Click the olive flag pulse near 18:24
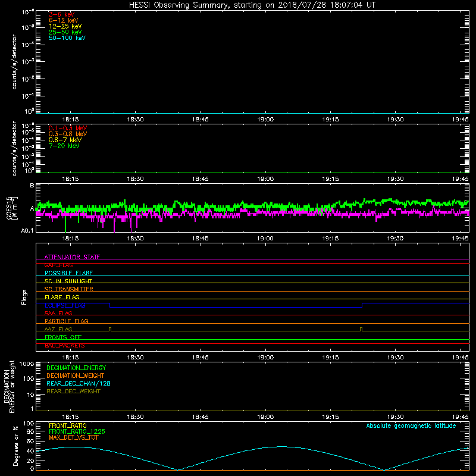The image size is (476, 476). [110, 329]
